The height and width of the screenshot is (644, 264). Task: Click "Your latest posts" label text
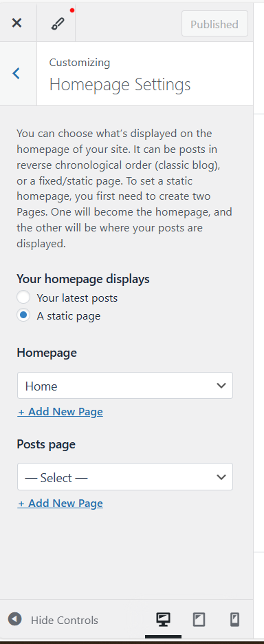point(77,298)
